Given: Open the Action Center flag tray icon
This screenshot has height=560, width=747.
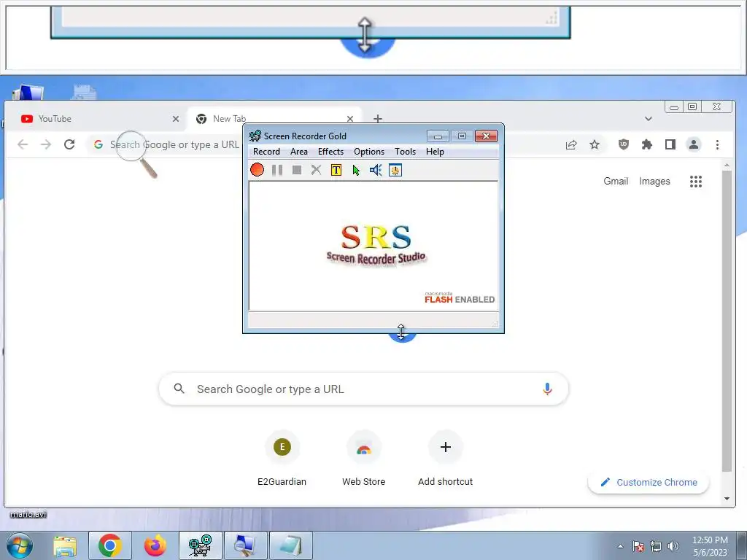Looking at the screenshot, I should tap(638, 546).
